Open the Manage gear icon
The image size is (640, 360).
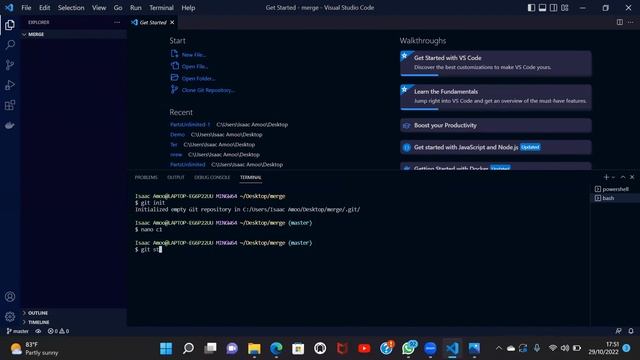point(10,316)
